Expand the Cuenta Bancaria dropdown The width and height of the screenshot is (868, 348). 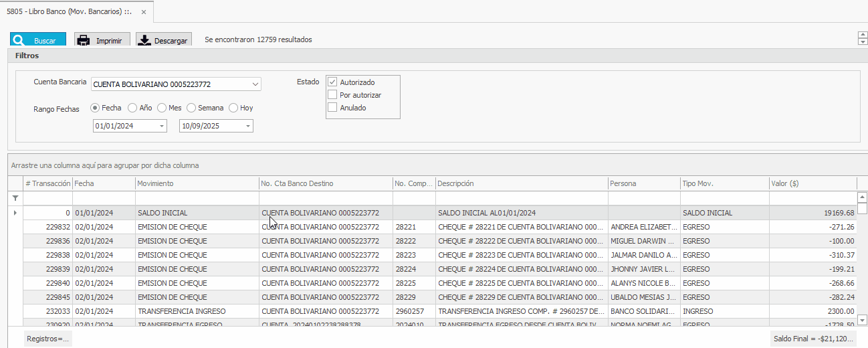coord(255,84)
